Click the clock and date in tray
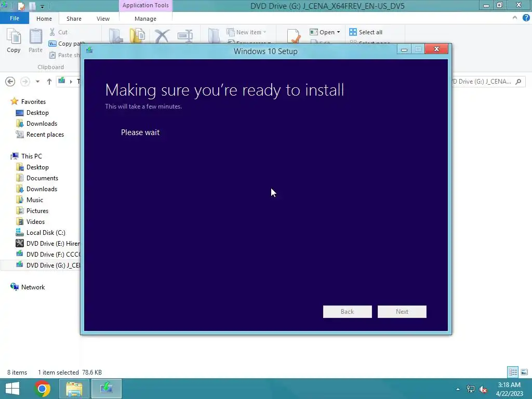 tap(509, 389)
